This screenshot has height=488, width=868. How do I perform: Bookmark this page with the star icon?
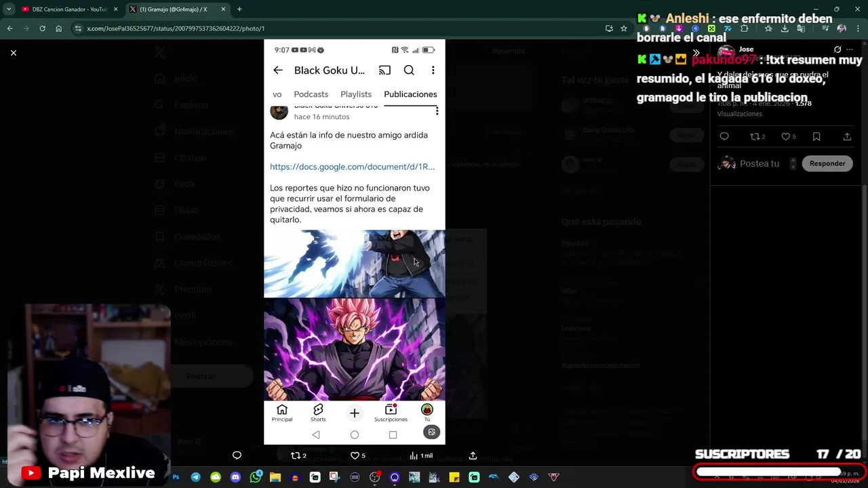624,28
